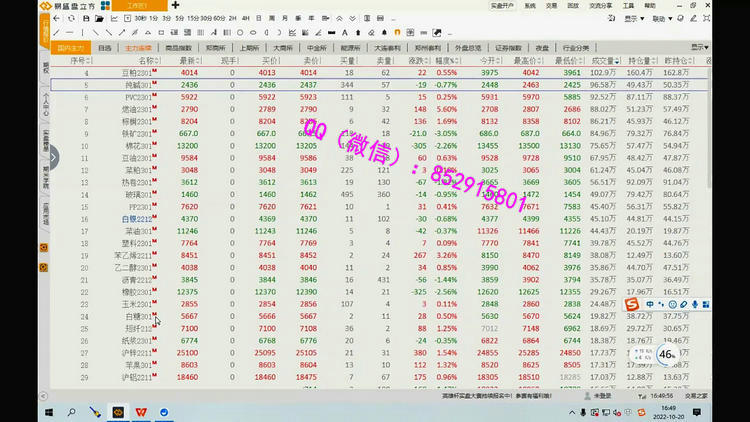The image size is (750, 422).
Task: Select the 15分 timeframe button
Action: [191, 18]
